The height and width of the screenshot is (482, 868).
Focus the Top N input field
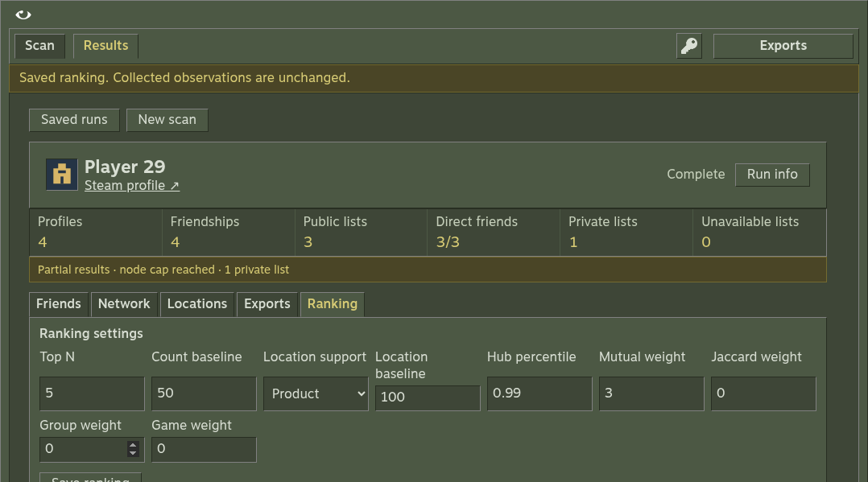coord(92,393)
